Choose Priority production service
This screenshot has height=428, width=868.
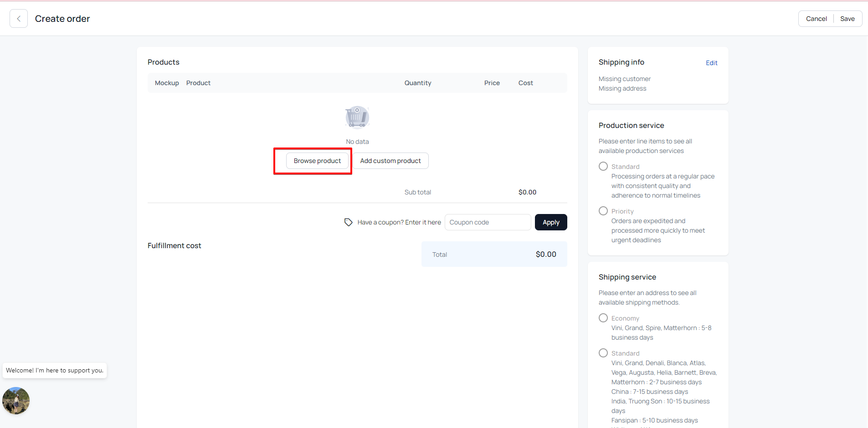click(x=603, y=211)
